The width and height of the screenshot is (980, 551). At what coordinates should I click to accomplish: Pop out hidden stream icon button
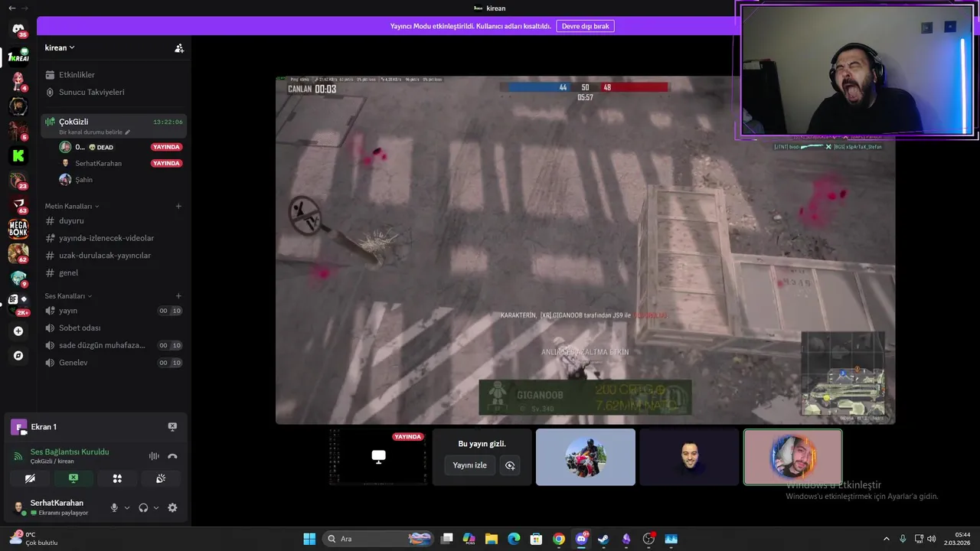[510, 465]
